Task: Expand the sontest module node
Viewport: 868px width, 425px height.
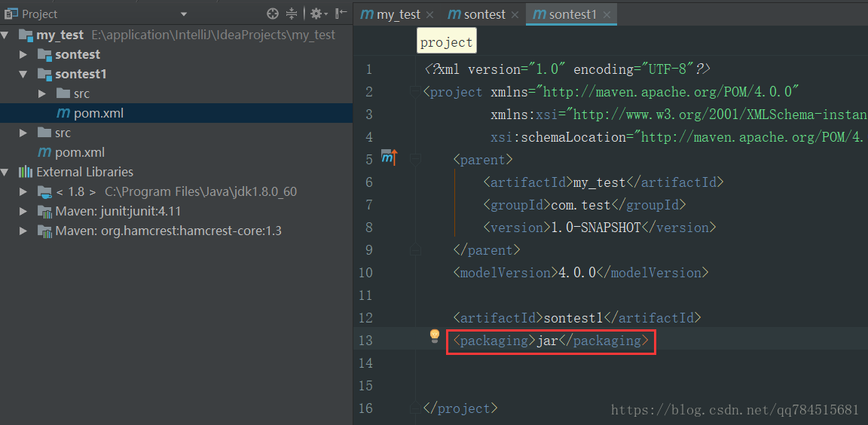Action: point(23,54)
